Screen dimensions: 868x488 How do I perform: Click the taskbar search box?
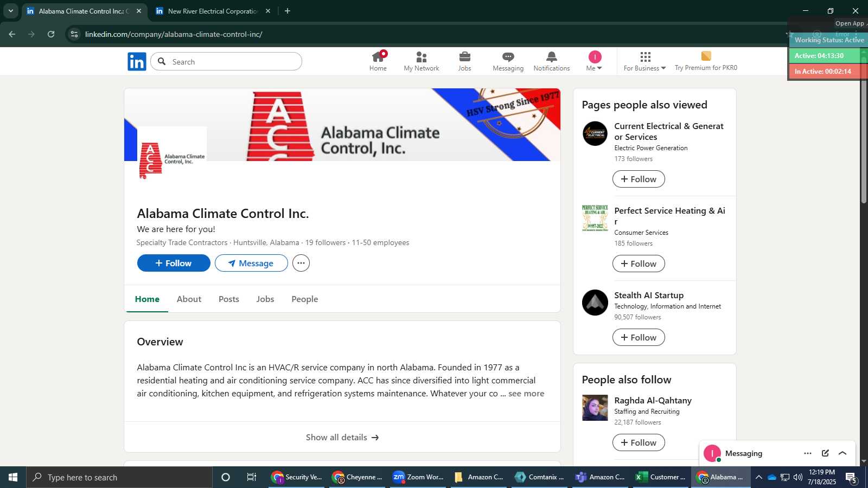tap(119, 477)
